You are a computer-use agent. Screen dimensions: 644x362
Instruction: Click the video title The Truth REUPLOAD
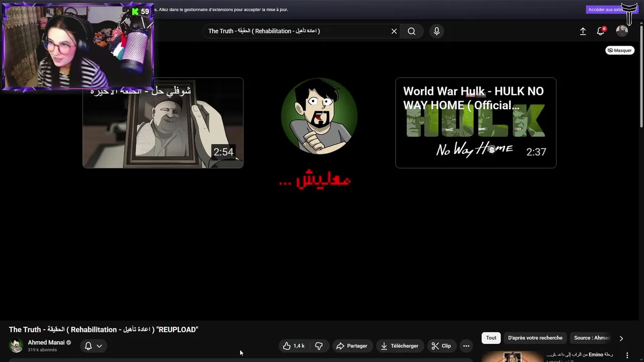[x=104, y=329]
